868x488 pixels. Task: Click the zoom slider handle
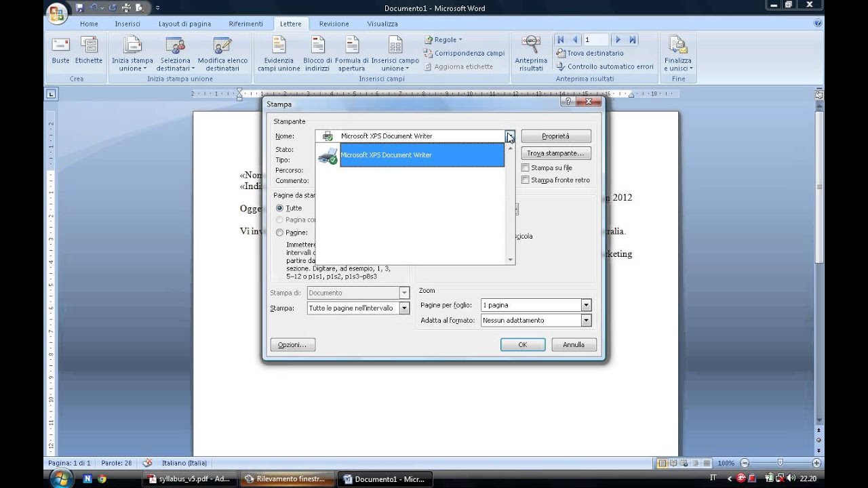(x=779, y=463)
